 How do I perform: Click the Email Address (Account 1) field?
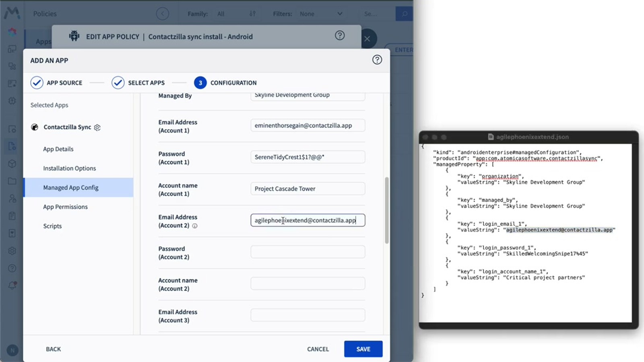(x=308, y=125)
